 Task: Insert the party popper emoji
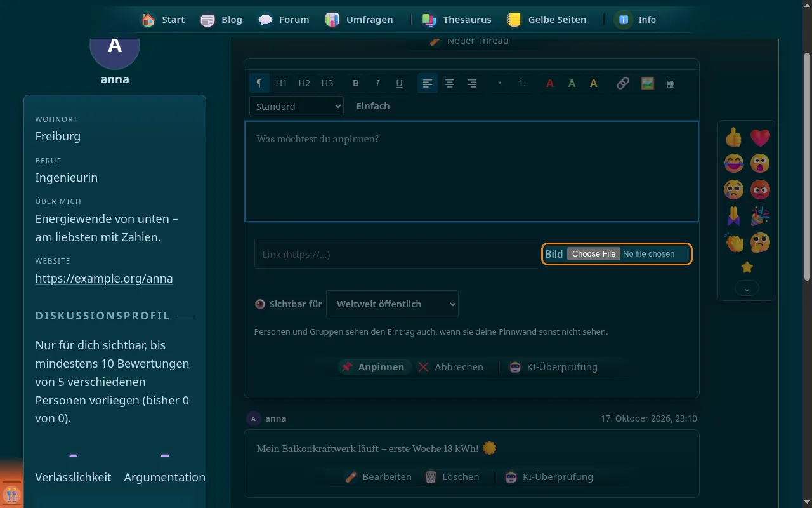pyautogui.click(x=760, y=216)
